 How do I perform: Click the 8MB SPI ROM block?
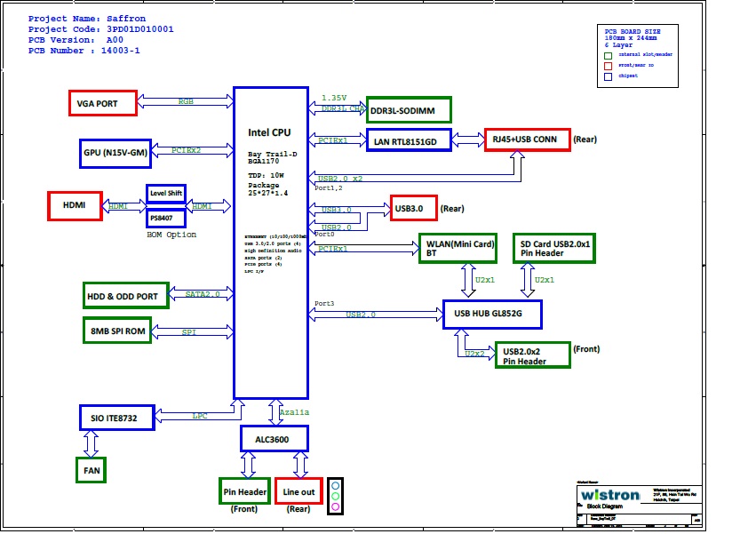click(x=117, y=331)
